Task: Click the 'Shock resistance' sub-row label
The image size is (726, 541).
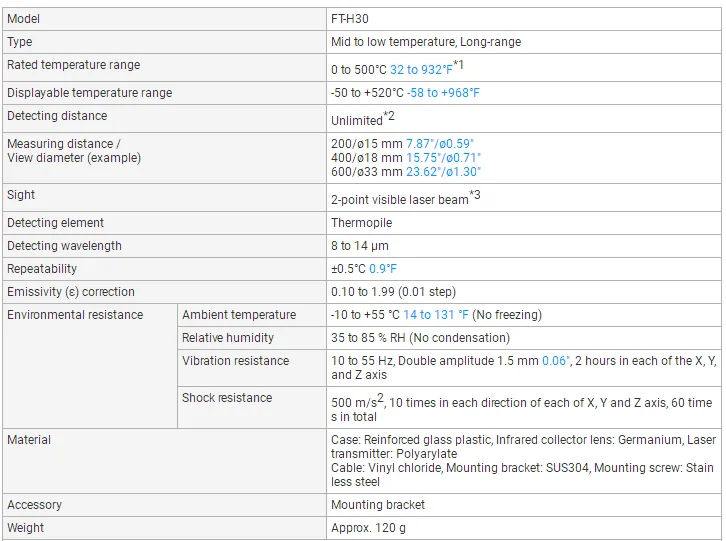Action: point(227,398)
